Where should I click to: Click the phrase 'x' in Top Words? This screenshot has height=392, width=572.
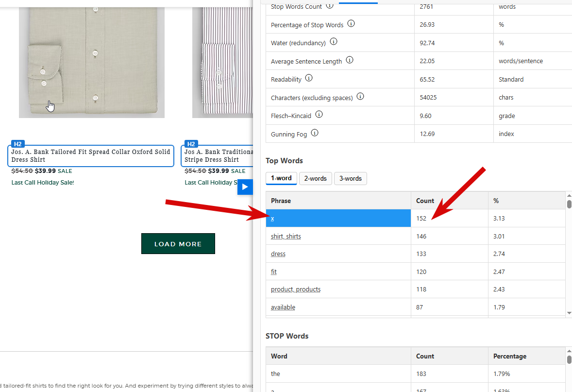(272, 219)
